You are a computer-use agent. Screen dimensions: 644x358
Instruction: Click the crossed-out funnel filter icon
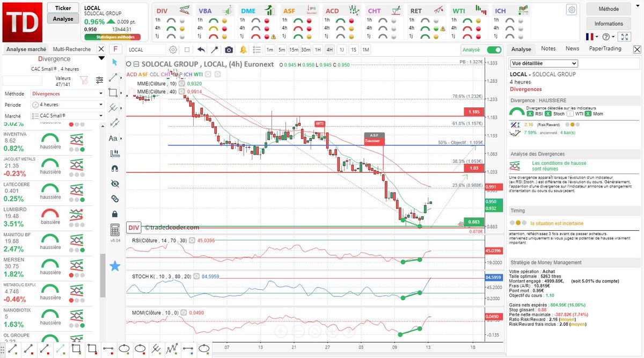click(84, 80)
